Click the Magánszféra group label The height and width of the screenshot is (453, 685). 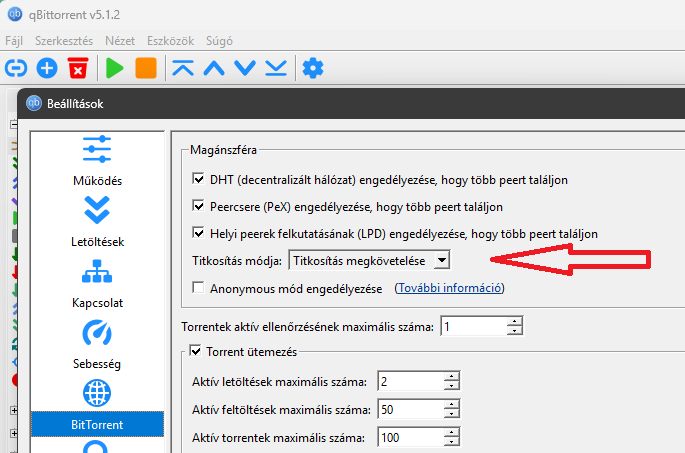tap(223, 150)
